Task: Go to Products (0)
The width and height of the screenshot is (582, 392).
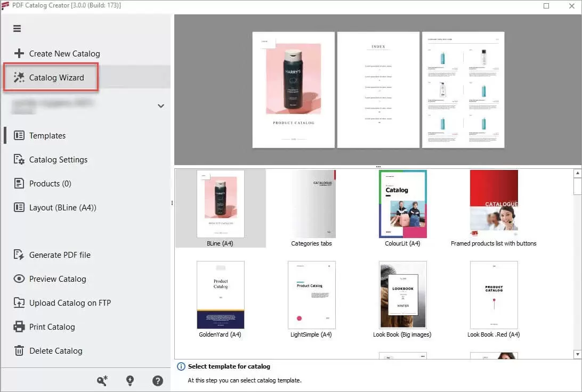Action: (50, 183)
